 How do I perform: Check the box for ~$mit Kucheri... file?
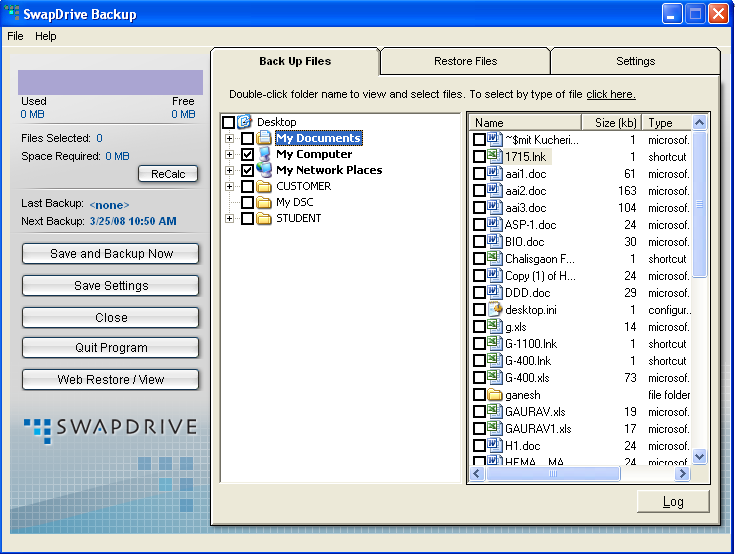479,140
